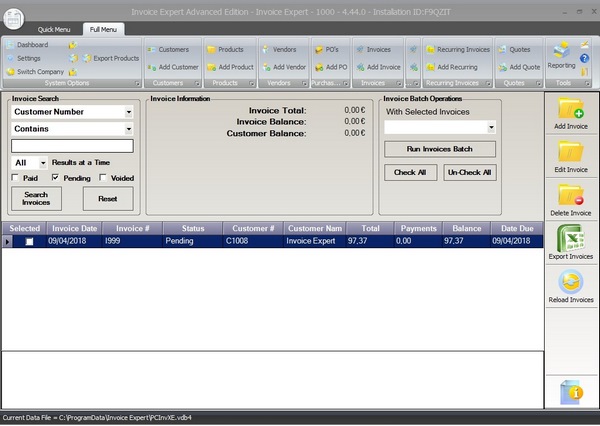Click Add Vendor in the ribbon

(x=284, y=67)
